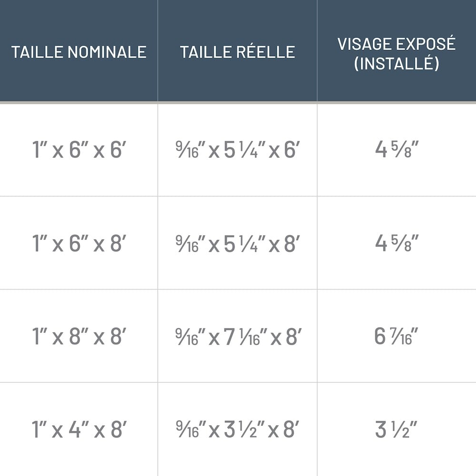Image resolution: width=476 pixels, height=476 pixels.
Task: Select the 6 7/16" exposed face value
Action: [x=397, y=337]
